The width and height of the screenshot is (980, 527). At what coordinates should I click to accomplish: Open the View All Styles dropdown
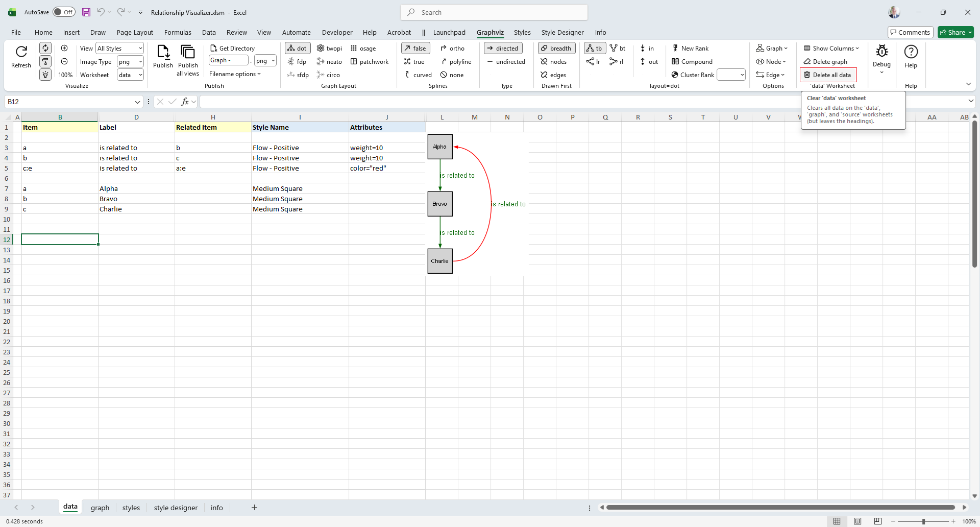(x=120, y=49)
